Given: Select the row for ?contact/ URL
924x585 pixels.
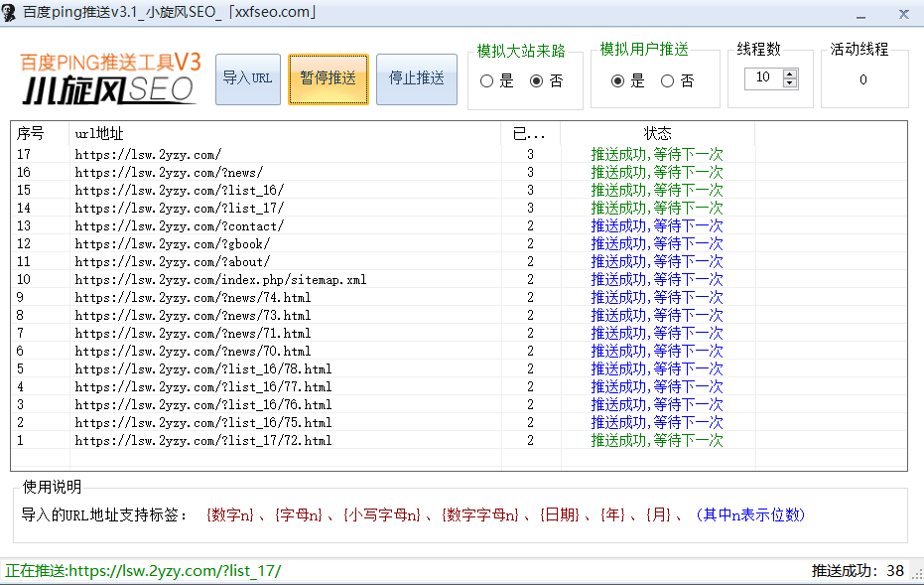Looking at the screenshot, I should pos(179,226).
